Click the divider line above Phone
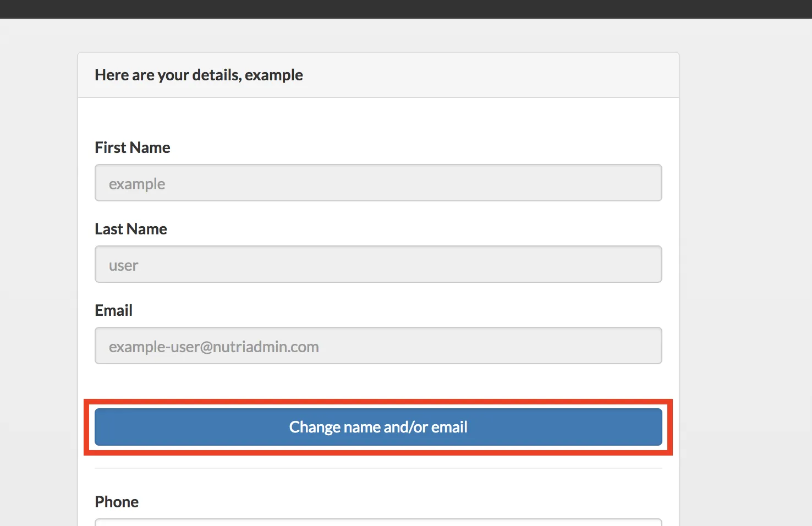Screen dimensions: 812x526 378,468
